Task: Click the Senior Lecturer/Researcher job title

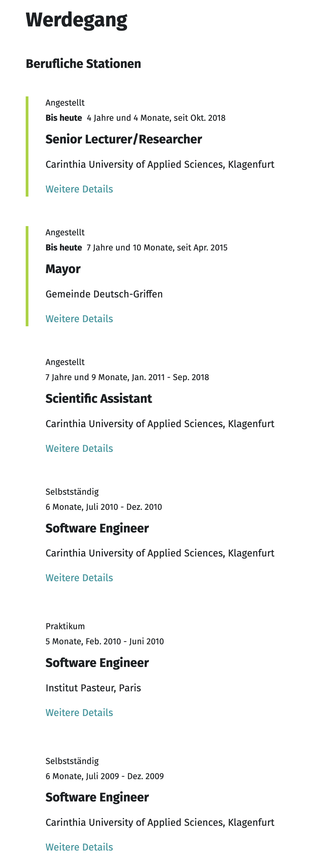Action: pyautogui.click(x=124, y=139)
